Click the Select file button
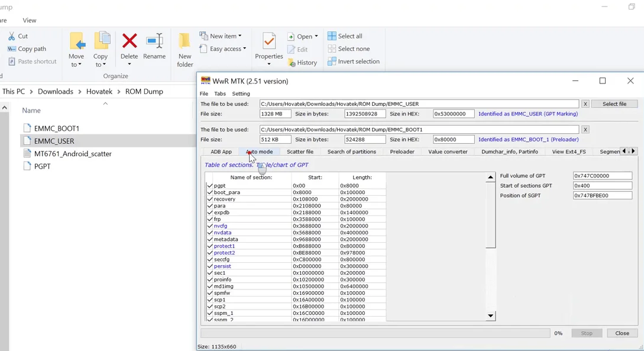The image size is (644, 351). tap(614, 104)
